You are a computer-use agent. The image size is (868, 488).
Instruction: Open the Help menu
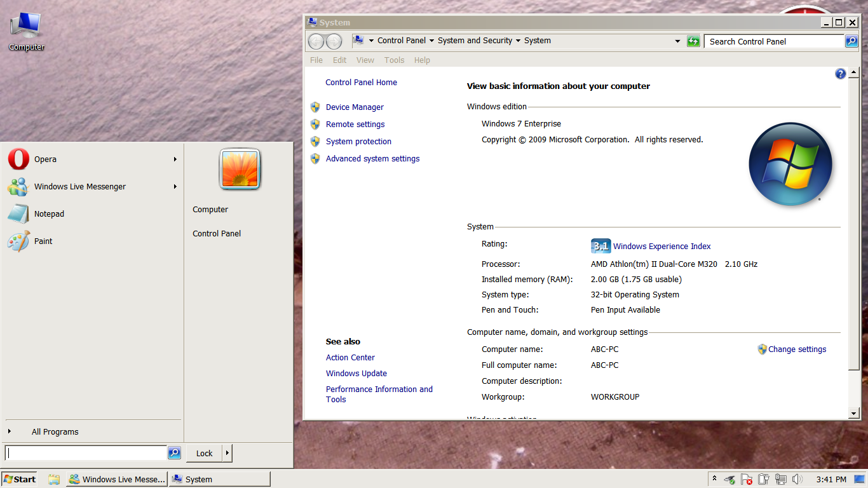pos(422,60)
